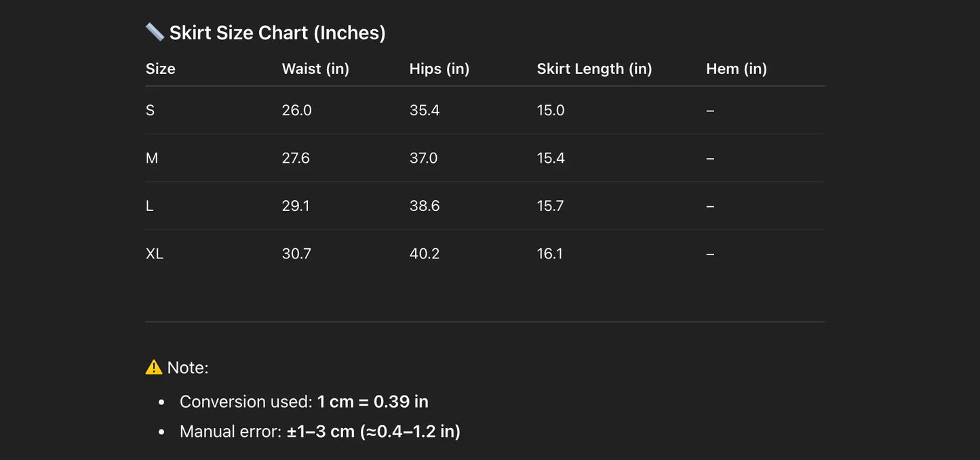The width and height of the screenshot is (980, 460).
Task: Click the S size row label
Action: click(x=151, y=110)
